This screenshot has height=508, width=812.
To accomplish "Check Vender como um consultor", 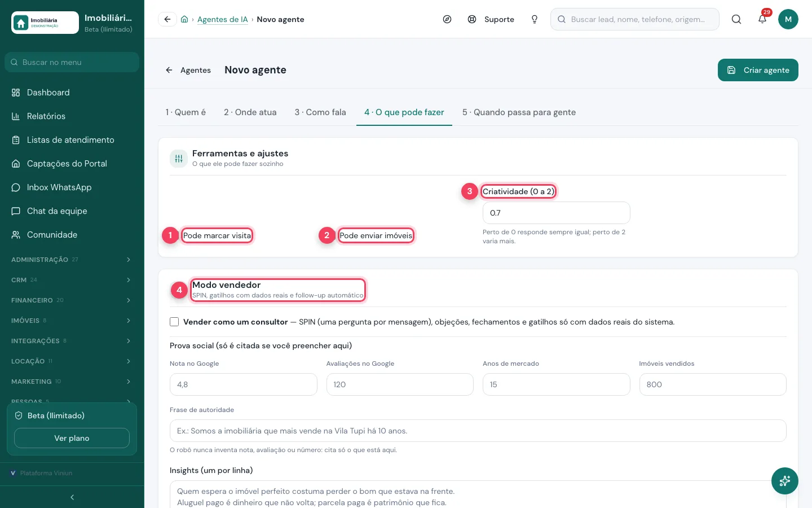I will point(174,322).
